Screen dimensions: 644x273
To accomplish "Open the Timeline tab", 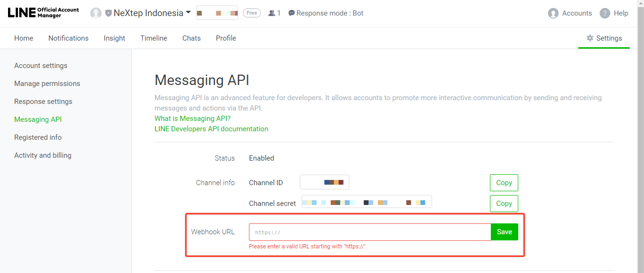I will 154,38.
